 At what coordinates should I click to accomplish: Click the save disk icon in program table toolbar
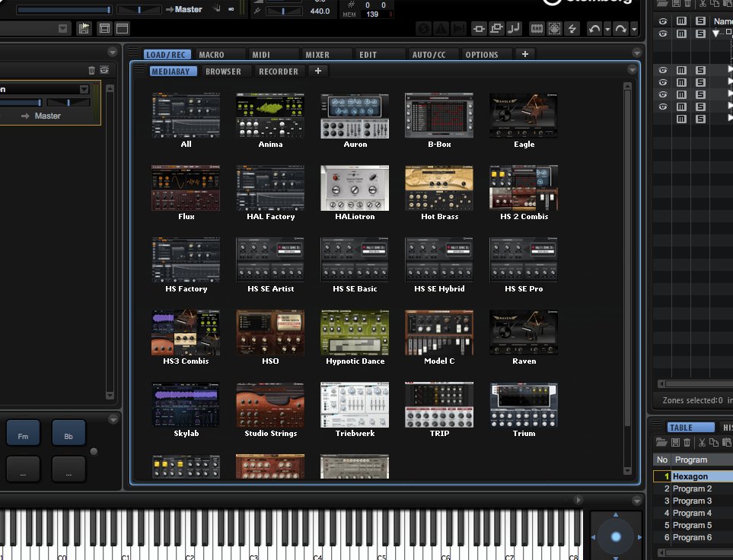point(675,442)
